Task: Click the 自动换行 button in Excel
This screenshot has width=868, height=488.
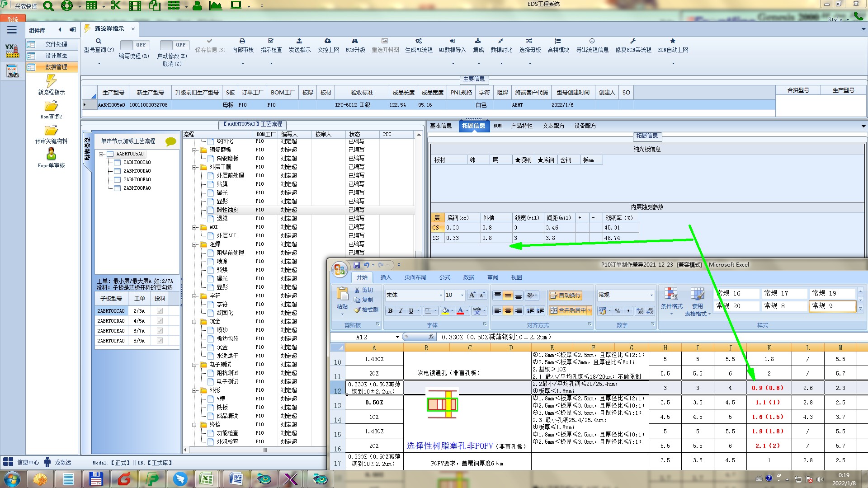Action: 565,296
